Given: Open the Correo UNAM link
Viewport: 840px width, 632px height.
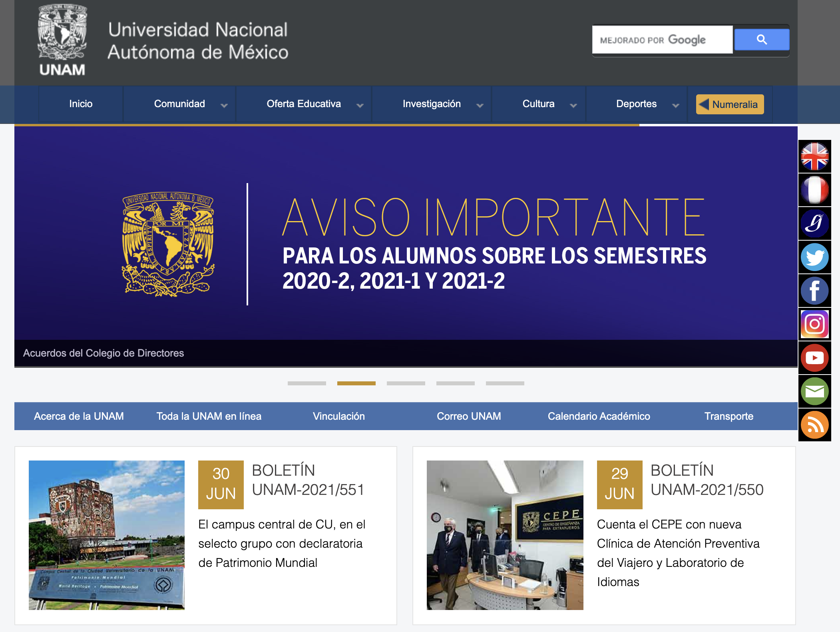Looking at the screenshot, I should click(x=469, y=416).
